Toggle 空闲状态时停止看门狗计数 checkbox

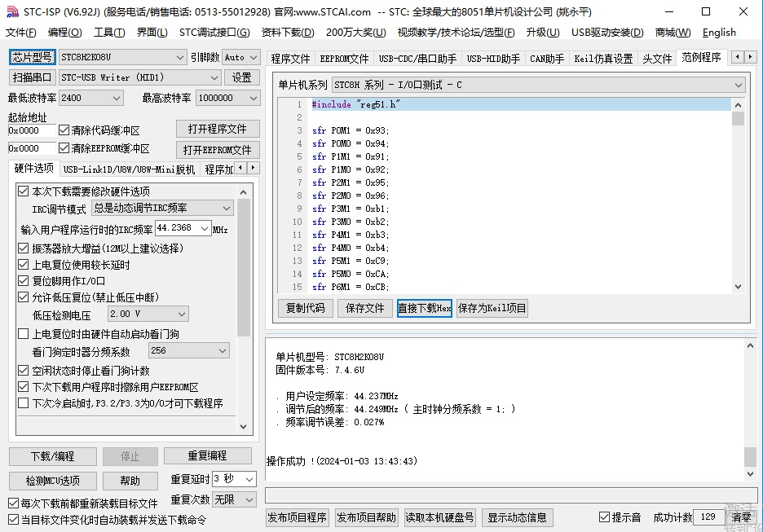(23, 371)
